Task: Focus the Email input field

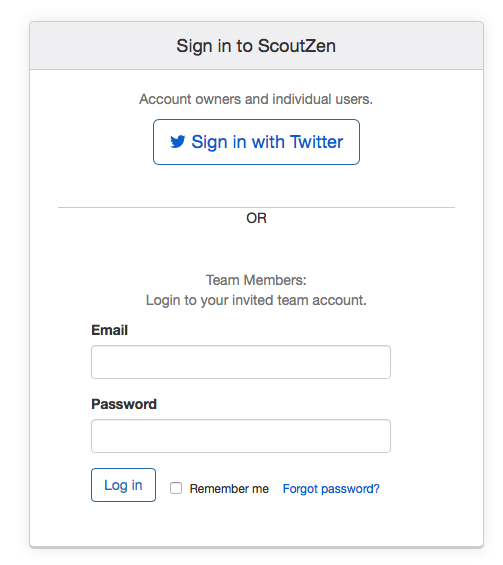Action: tap(241, 362)
